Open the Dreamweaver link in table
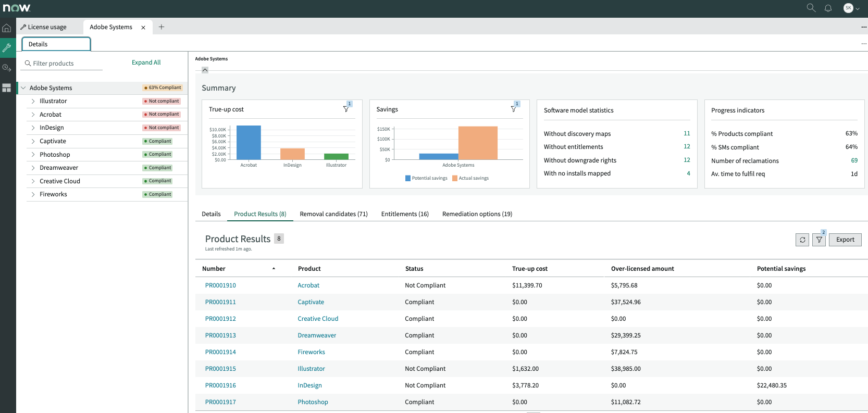 tap(317, 335)
